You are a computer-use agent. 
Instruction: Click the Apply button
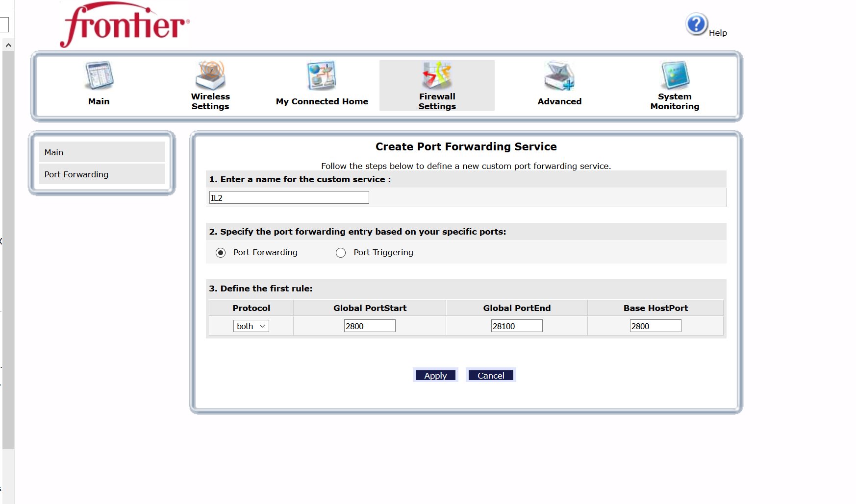435,375
